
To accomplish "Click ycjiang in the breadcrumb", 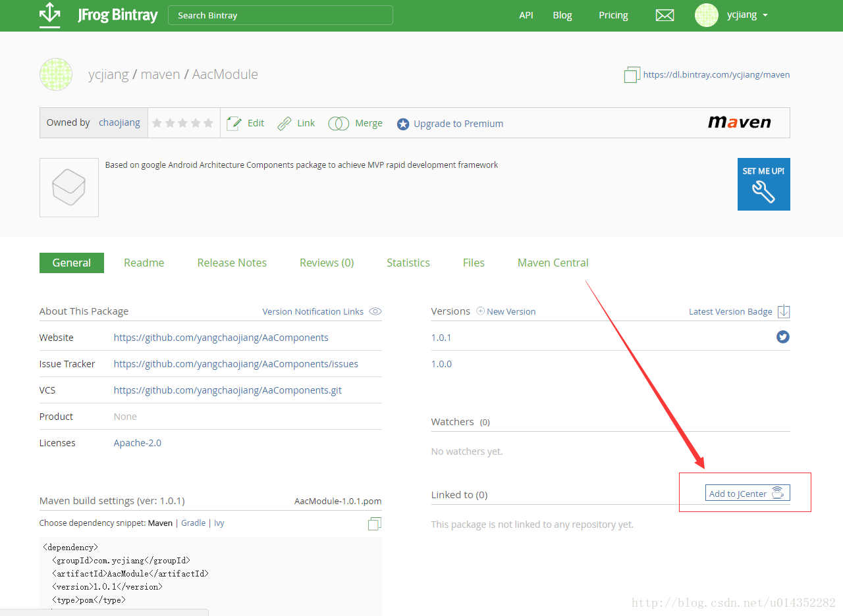I will point(109,74).
